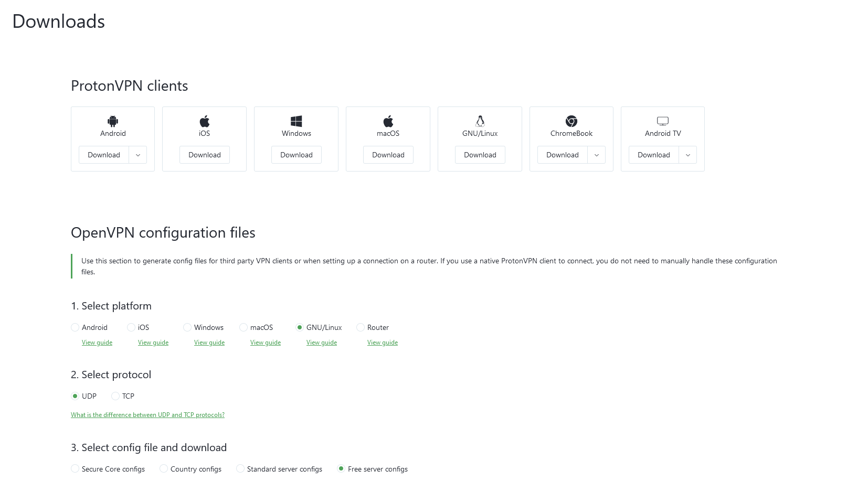Select Standard server configs option

(x=240, y=468)
